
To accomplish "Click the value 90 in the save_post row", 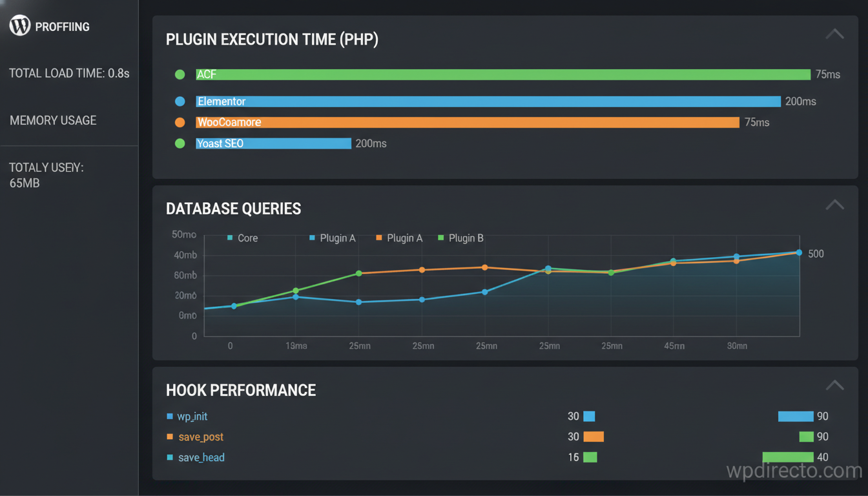I will coord(823,437).
